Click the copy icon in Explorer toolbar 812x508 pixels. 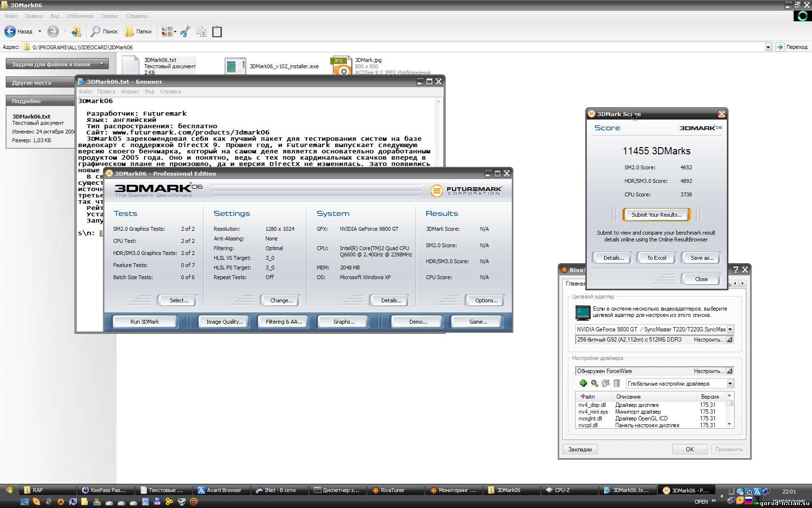[202, 31]
